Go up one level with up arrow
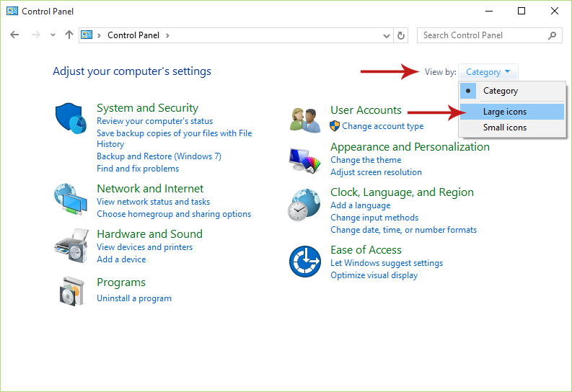 [x=69, y=35]
